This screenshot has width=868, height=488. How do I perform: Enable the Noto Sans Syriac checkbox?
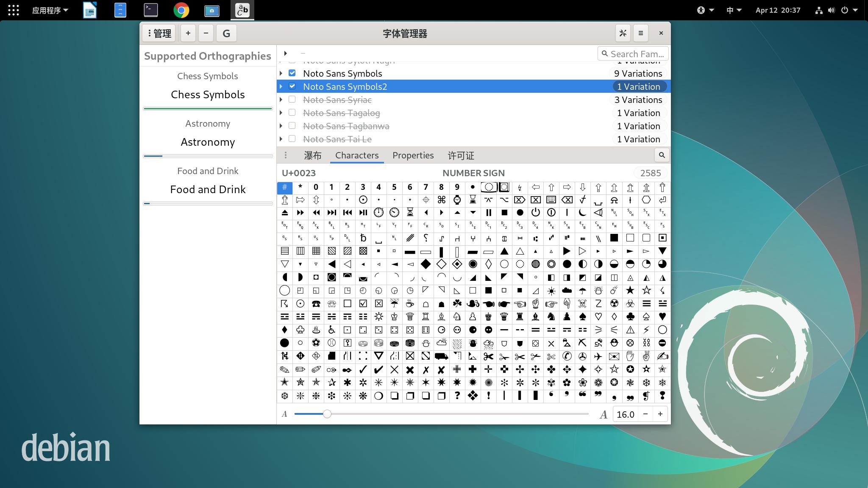point(292,100)
